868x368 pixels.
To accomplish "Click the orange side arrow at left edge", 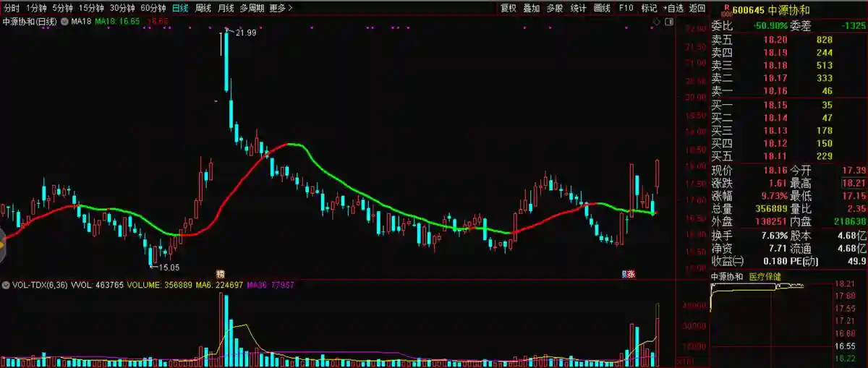I will 2,244.
